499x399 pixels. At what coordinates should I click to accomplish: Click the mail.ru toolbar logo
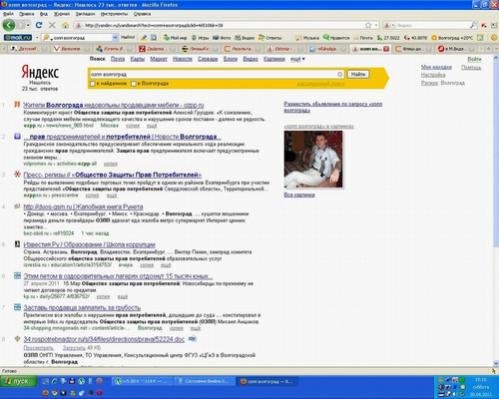pos(18,38)
